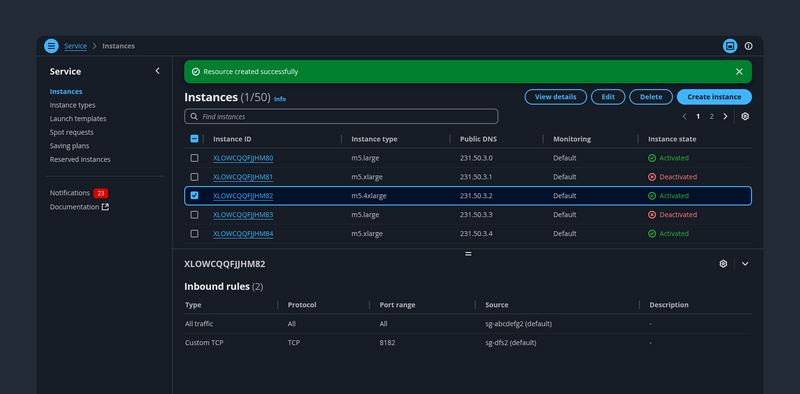Focus the Find instances search field
The width and height of the screenshot is (800, 394).
341,116
